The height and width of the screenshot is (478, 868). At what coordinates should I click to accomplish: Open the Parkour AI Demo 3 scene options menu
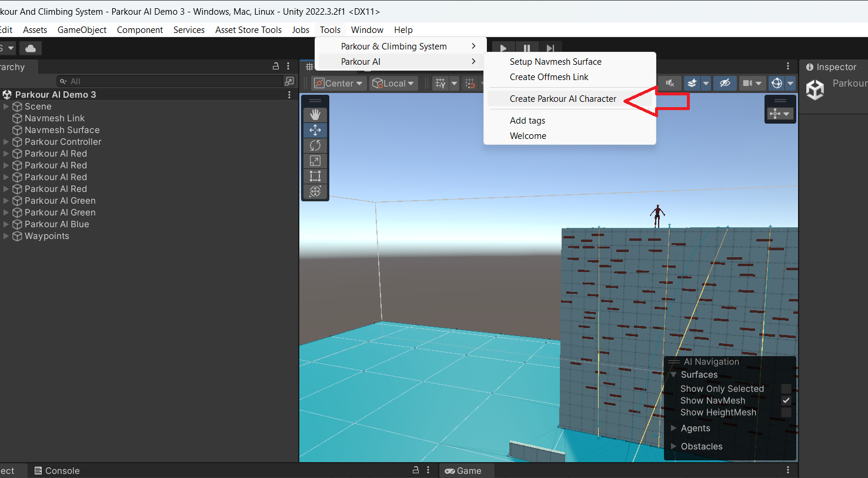tap(289, 94)
